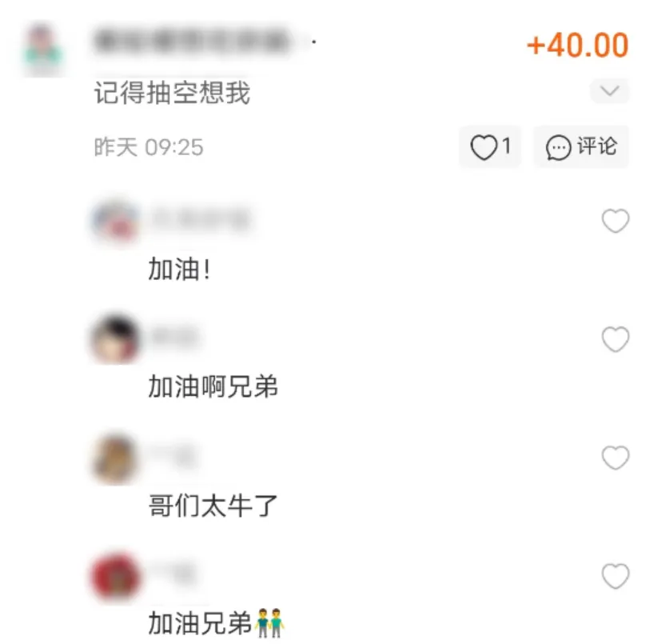646x644 pixels.
Task: Tap the 加油啊兄弟 comment text
Action: coord(213,387)
